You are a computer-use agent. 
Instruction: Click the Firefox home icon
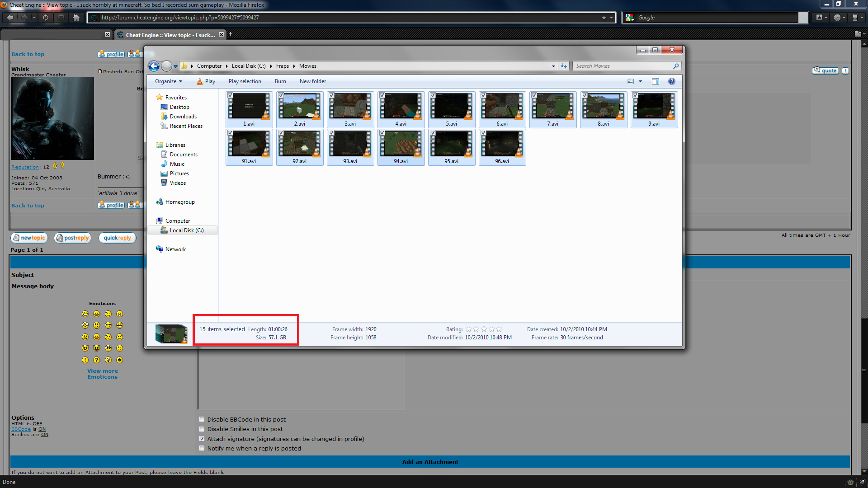pos(76,17)
